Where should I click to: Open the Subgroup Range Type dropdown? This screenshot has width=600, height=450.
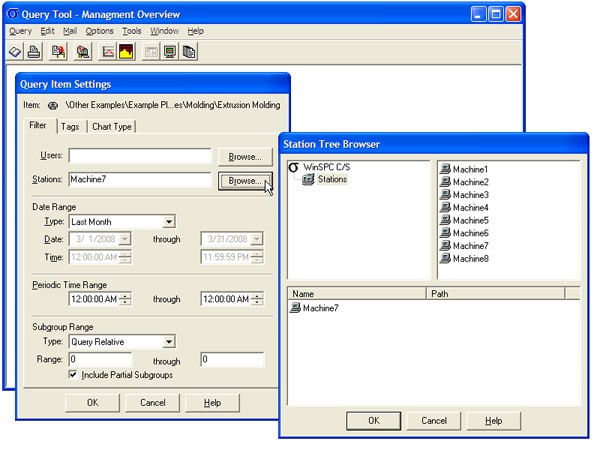[169, 342]
